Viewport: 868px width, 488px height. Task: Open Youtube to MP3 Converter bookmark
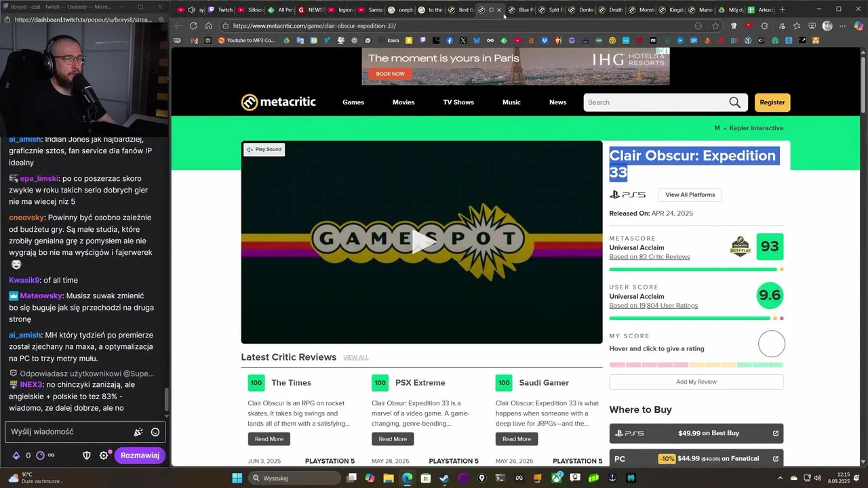(246, 41)
